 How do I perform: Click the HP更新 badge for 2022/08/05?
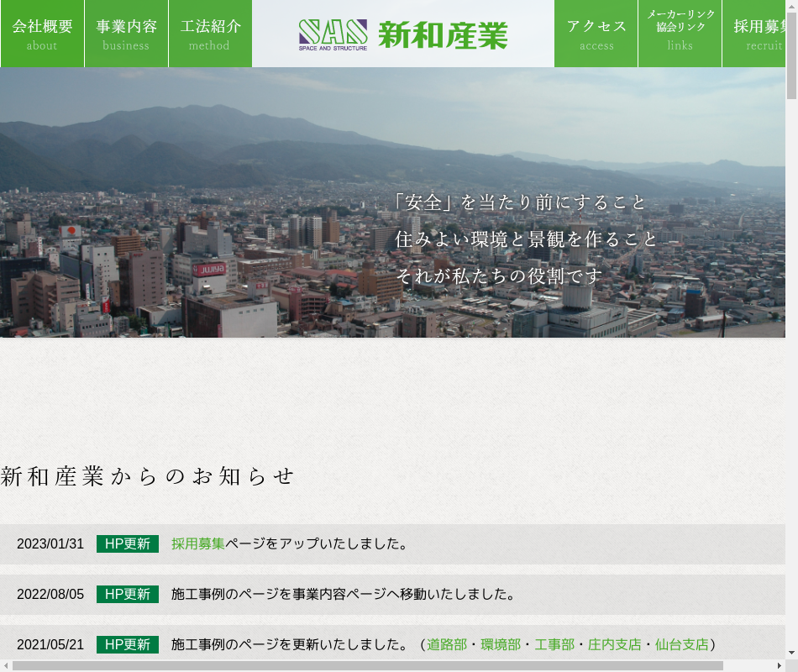click(x=128, y=594)
